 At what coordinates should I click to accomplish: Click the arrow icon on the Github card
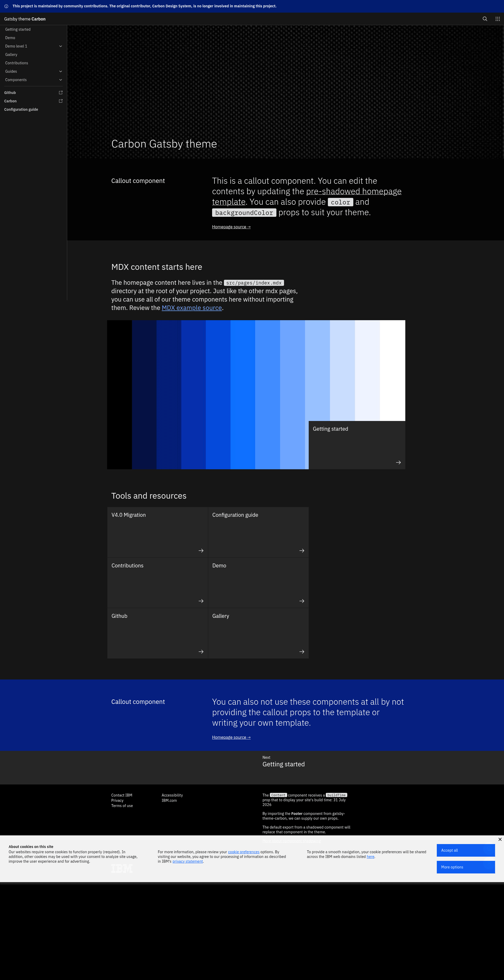pyautogui.click(x=201, y=652)
